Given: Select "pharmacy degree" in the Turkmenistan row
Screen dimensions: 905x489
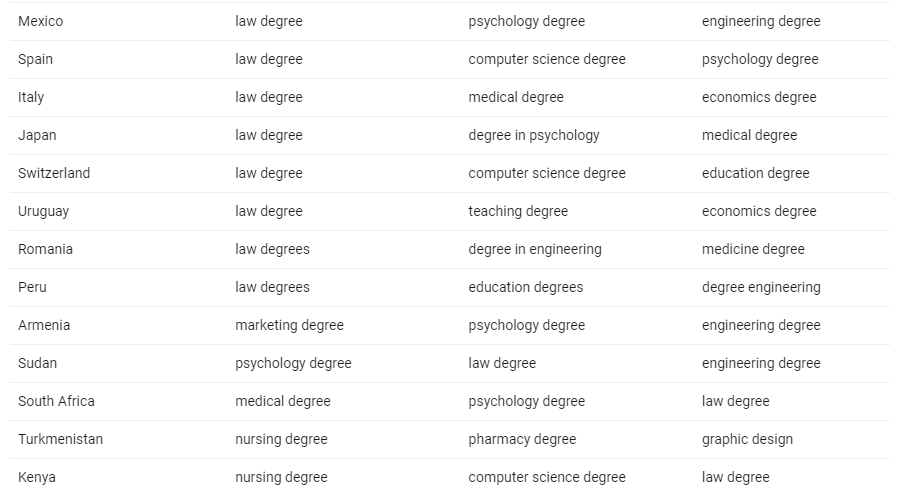Looking at the screenshot, I should tap(522, 439).
